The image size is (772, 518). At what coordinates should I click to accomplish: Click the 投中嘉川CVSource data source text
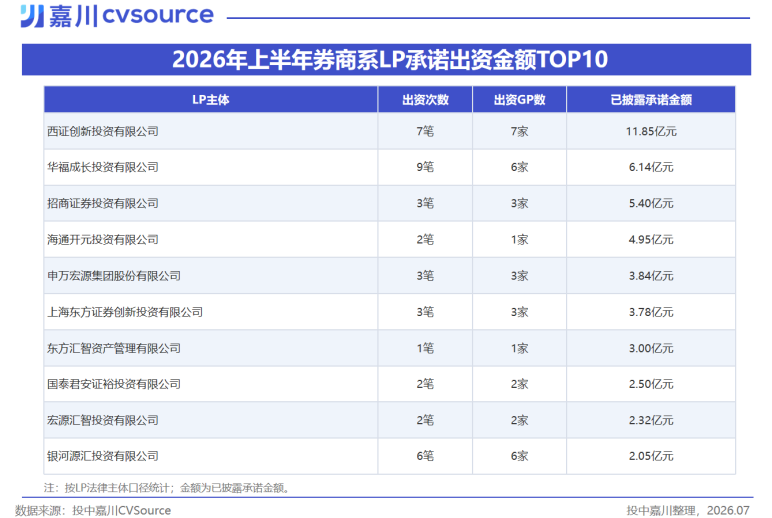tap(122, 511)
